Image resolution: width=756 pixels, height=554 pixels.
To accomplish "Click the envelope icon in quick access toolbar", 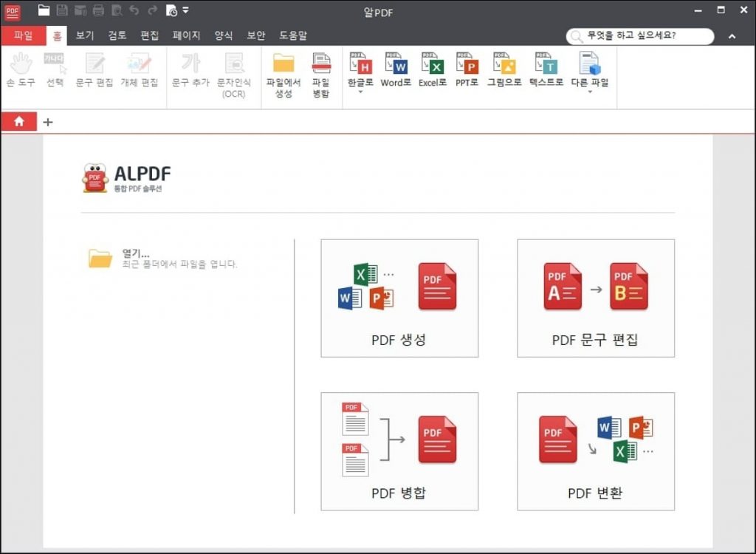I will coord(80,10).
